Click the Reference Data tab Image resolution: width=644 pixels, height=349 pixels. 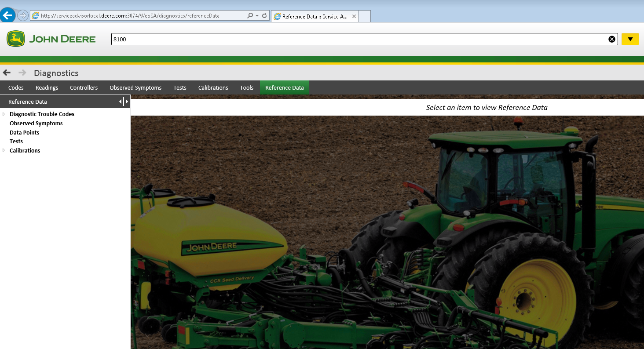pos(285,87)
